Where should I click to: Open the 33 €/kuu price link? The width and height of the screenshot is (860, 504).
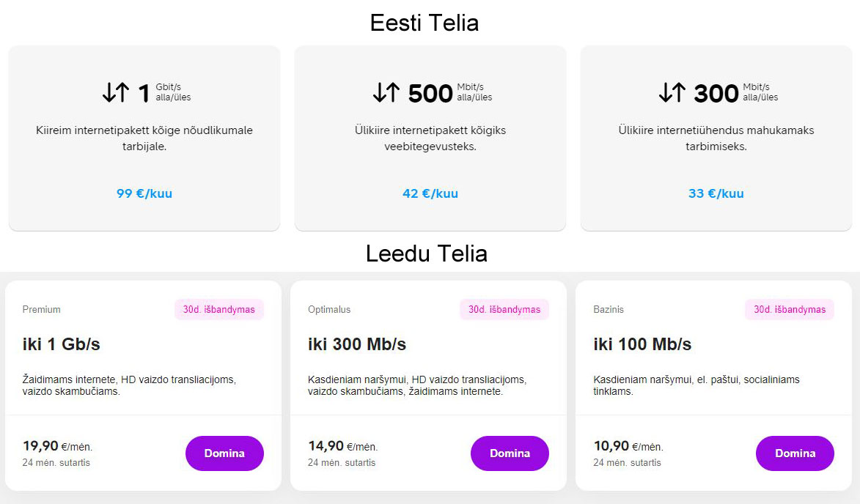coord(716,193)
